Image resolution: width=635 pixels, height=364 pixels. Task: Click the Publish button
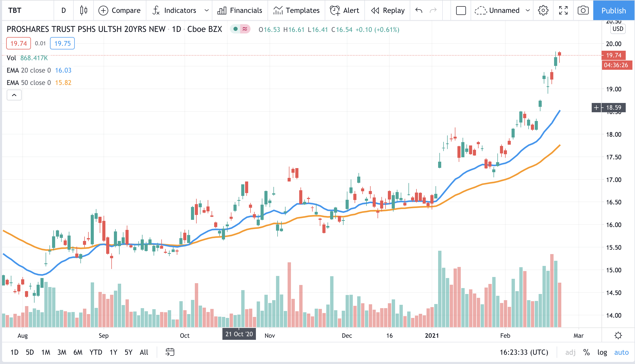(x=613, y=10)
